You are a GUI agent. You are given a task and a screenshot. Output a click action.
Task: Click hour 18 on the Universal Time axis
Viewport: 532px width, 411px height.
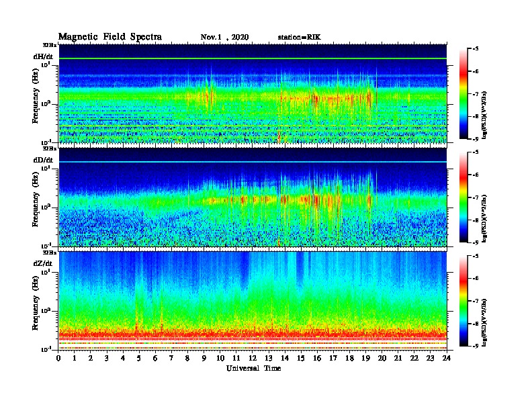coord(349,359)
